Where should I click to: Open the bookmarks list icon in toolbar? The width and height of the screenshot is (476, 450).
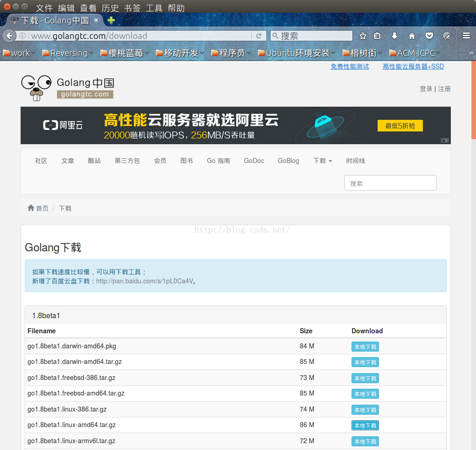(377, 36)
